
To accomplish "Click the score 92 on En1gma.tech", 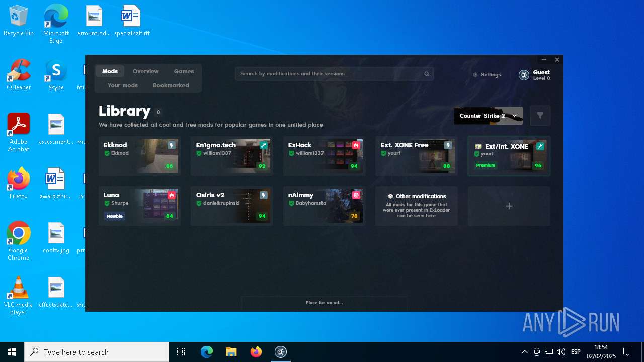I will coord(262,166).
